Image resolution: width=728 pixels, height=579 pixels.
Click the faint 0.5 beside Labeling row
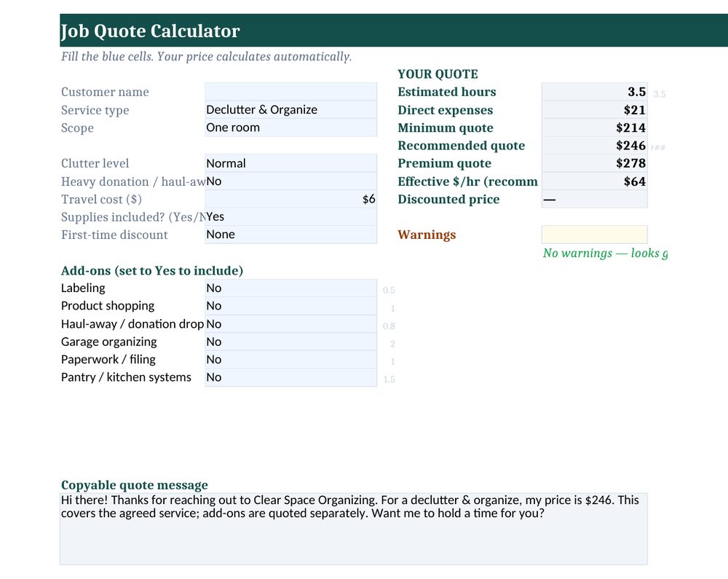coord(389,291)
